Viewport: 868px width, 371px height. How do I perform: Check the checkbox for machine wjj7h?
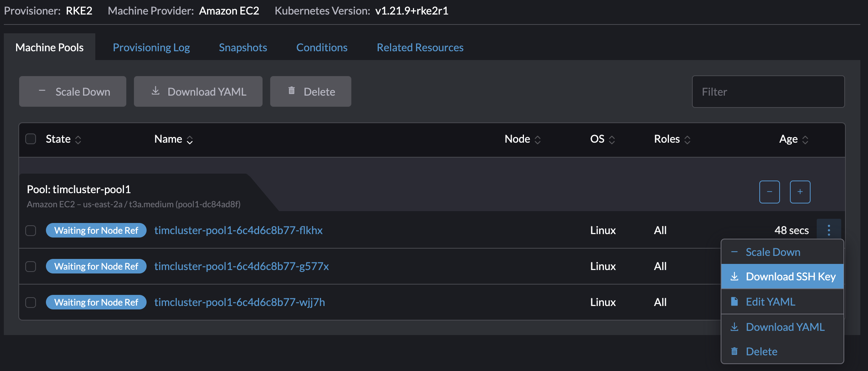point(31,302)
